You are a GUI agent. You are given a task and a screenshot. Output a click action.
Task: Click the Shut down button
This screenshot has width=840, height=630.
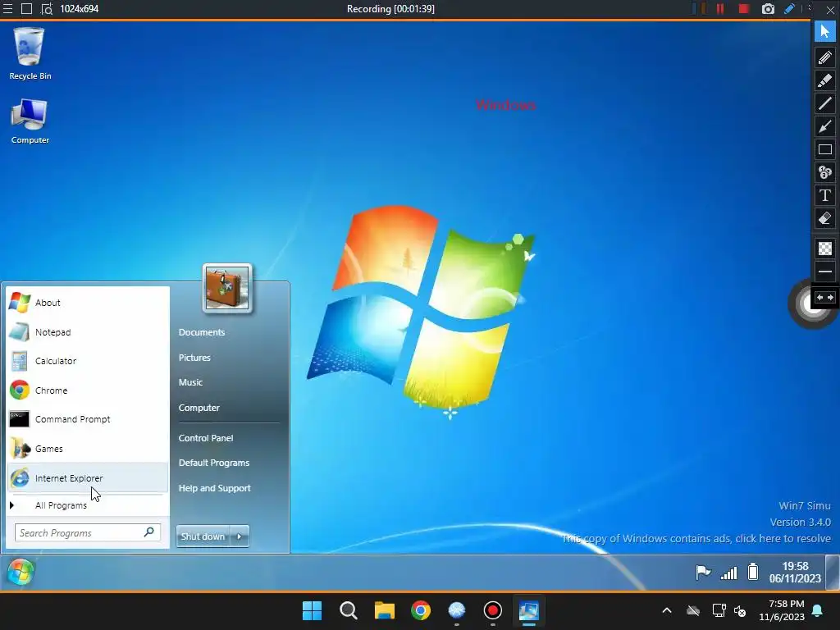click(203, 536)
